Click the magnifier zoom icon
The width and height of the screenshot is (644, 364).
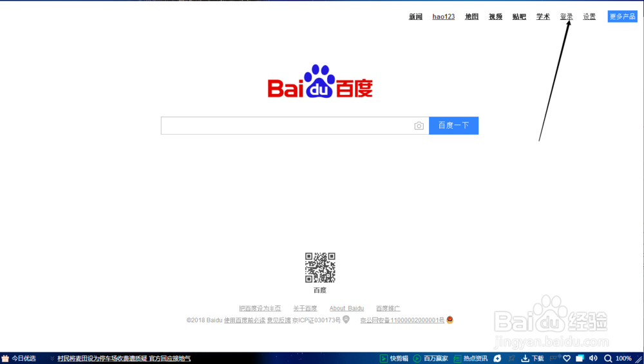point(608,358)
